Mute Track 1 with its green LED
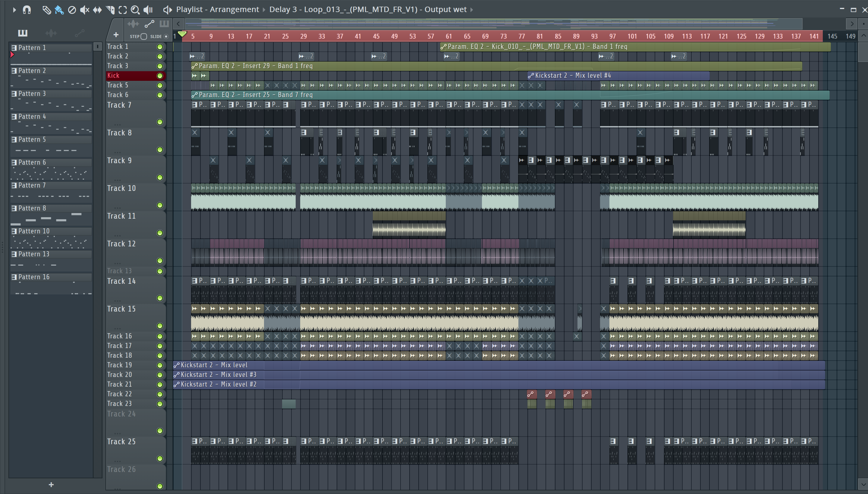 click(160, 47)
